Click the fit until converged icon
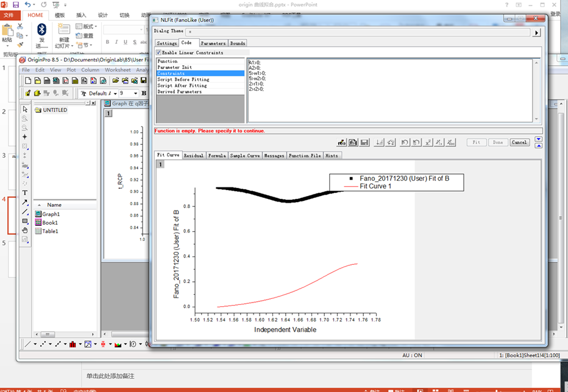 tap(450, 142)
